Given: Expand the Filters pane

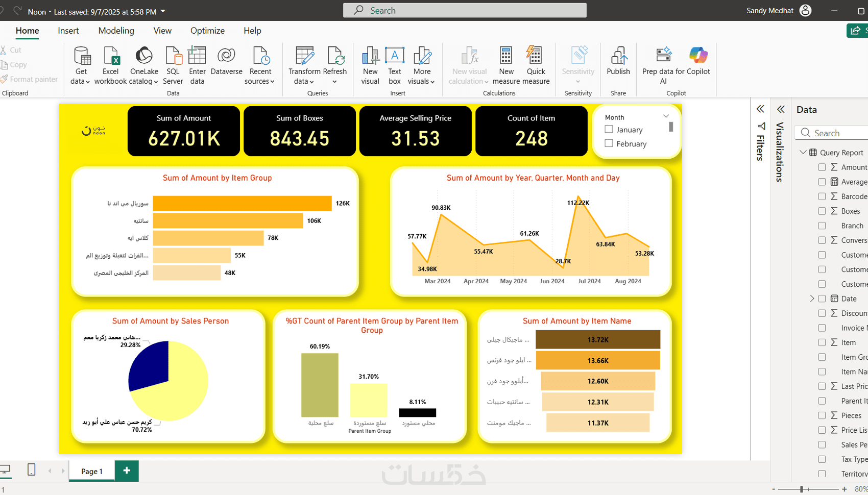Looking at the screenshot, I should tap(760, 109).
